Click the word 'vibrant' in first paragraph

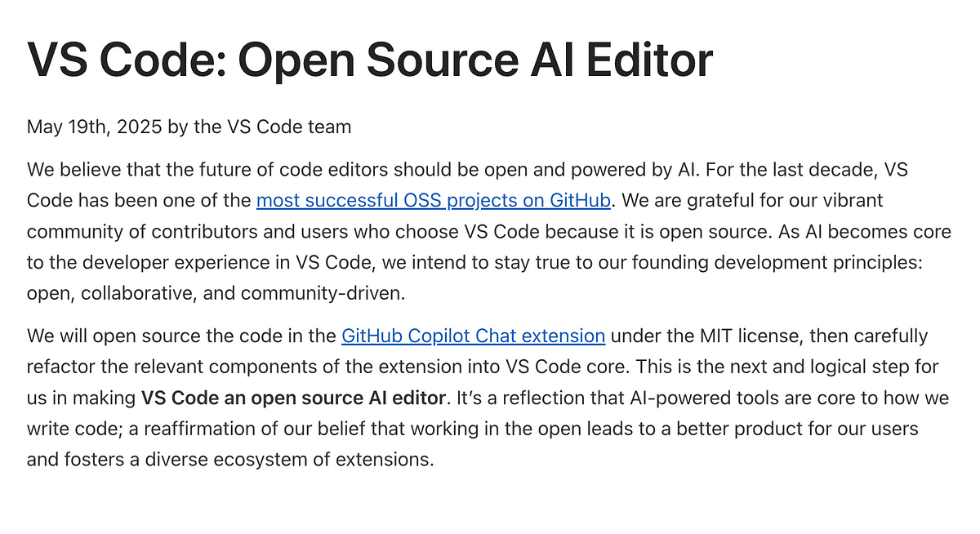click(x=853, y=200)
